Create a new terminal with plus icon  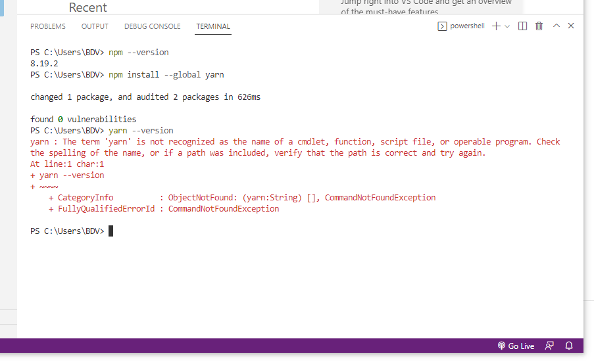click(x=496, y=26)
